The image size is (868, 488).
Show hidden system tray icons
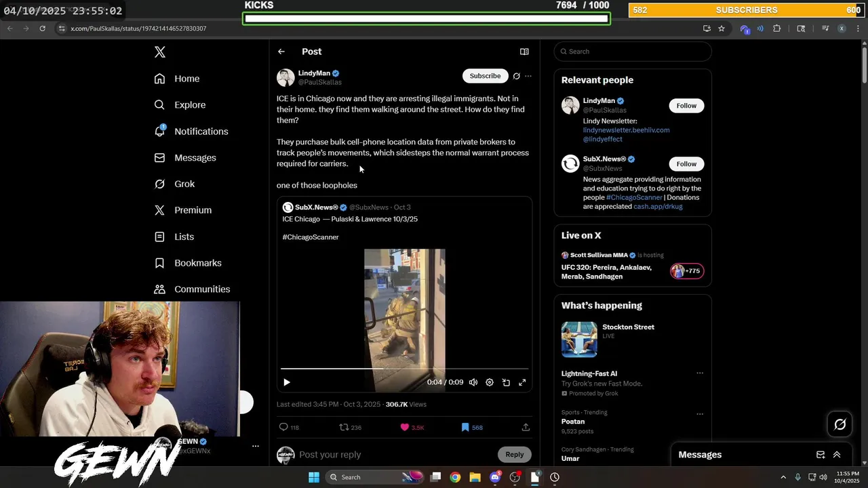click(783, 477)
